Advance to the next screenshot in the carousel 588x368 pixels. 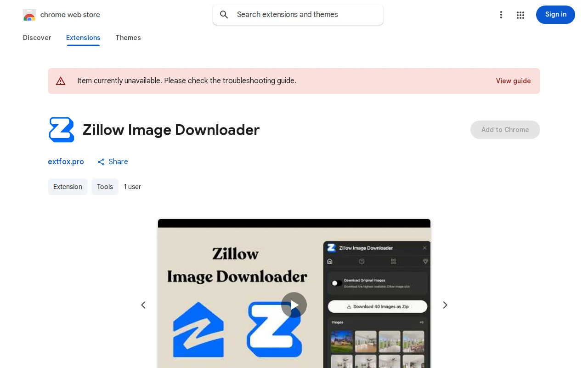445,305
